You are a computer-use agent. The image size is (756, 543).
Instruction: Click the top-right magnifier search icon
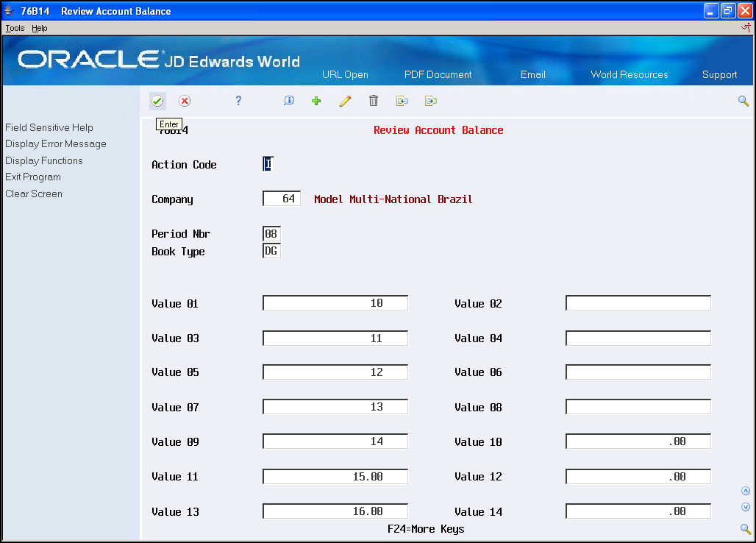point(743,101)
